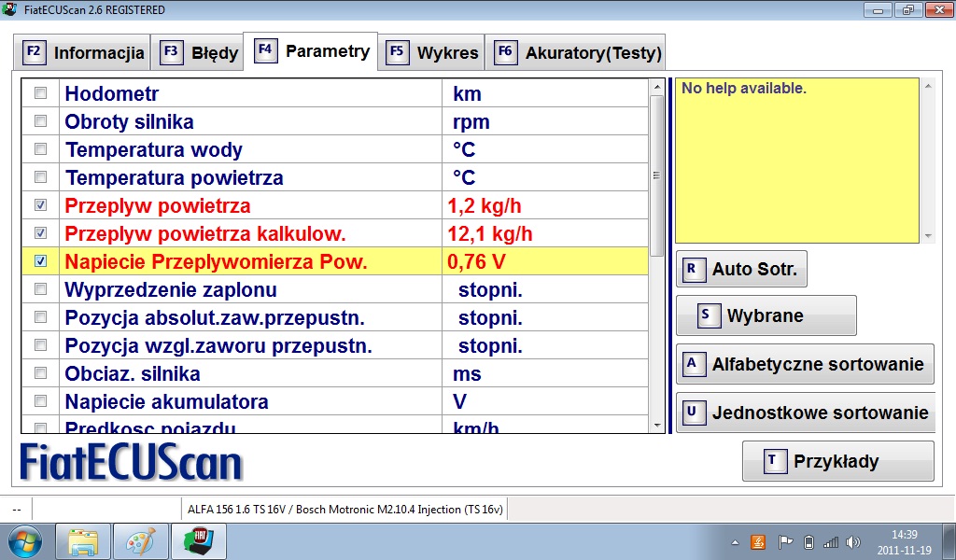Select the Hodometr row label
The width and height of the screenshot is (956, 560).
(112, 94)
